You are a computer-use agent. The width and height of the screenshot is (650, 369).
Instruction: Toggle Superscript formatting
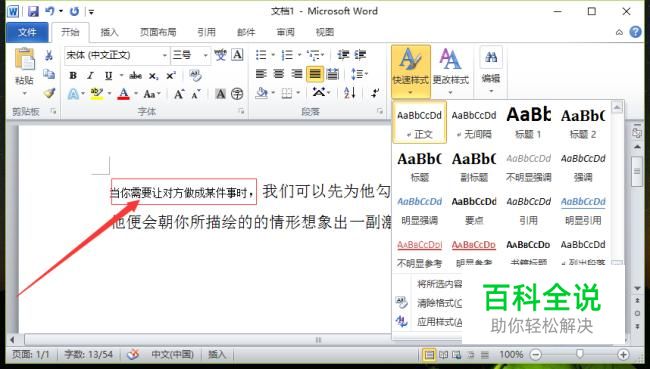click(x=171, y=75)
